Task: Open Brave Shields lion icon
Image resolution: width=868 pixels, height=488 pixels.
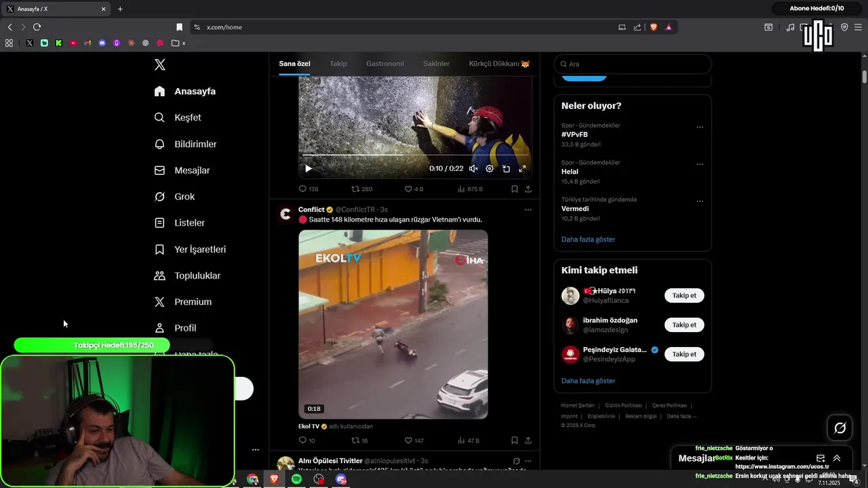Action: [654, 27]
